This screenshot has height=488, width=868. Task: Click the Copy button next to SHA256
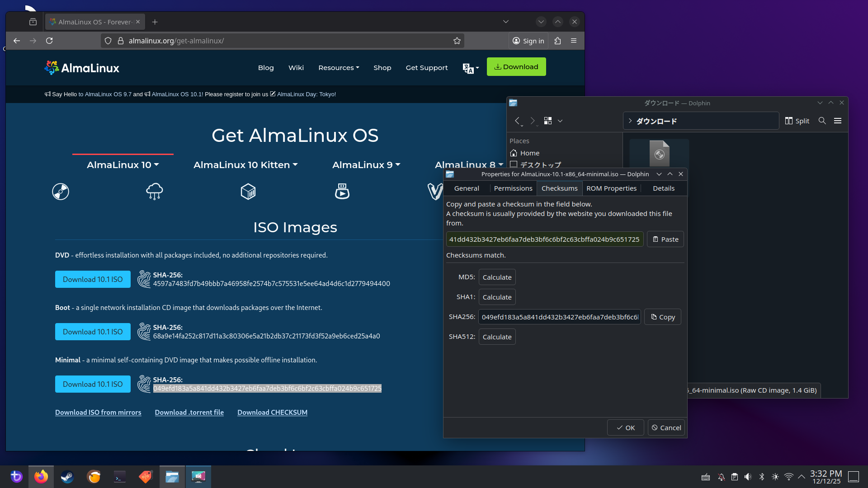tap(662, 317)
